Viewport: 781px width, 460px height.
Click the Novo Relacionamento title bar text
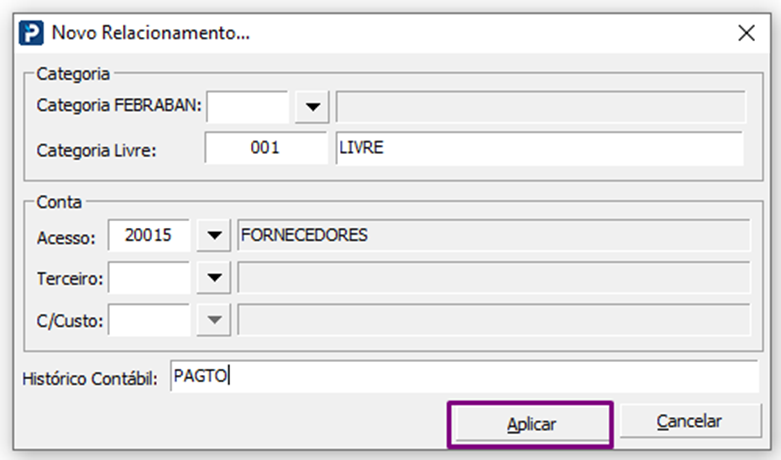pyautogui.click(x=150, y=33)
